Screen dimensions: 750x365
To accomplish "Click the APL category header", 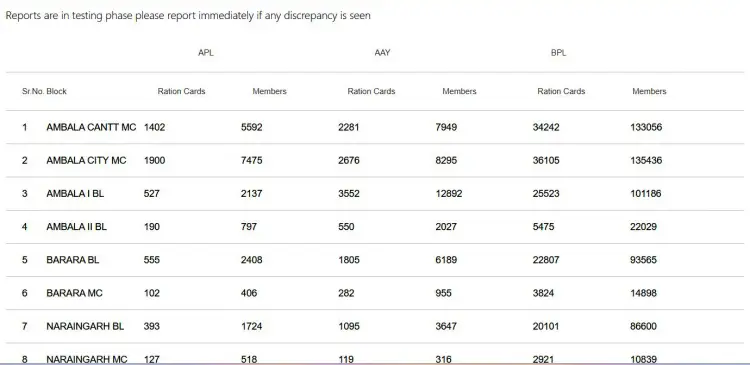I will (x=206, y=53).
